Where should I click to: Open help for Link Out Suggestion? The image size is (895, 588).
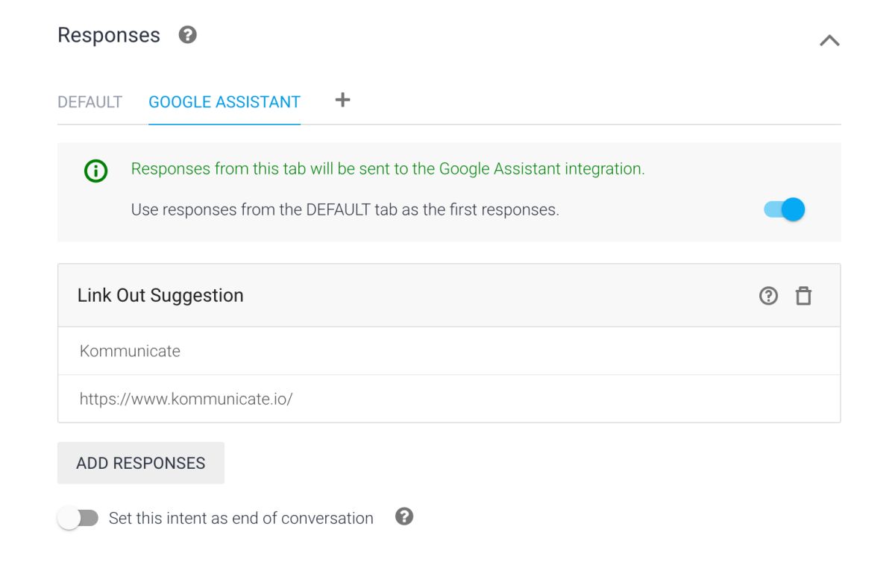pos(768,296)
